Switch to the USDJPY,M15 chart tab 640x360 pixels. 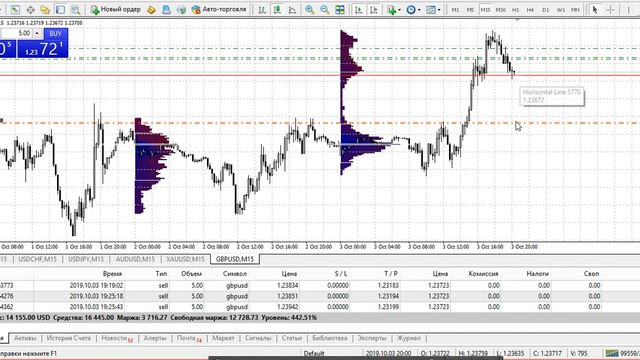point(86,259)
